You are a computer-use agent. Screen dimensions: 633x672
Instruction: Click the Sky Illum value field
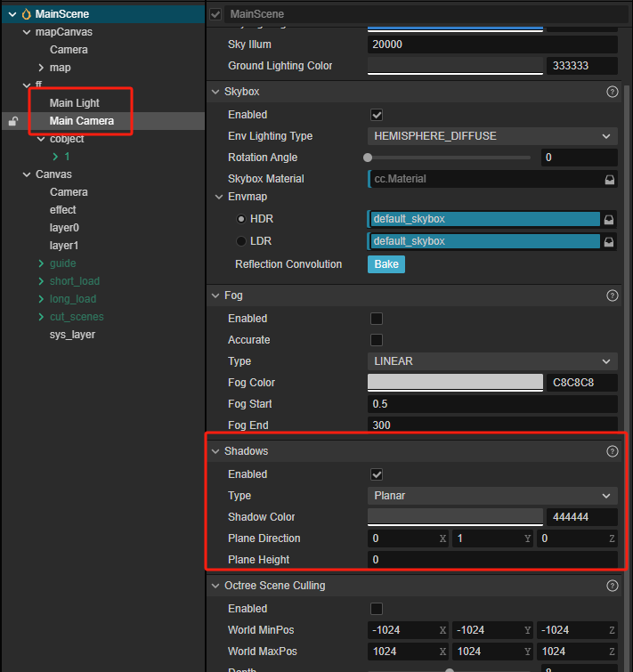[x=492, y=45]
